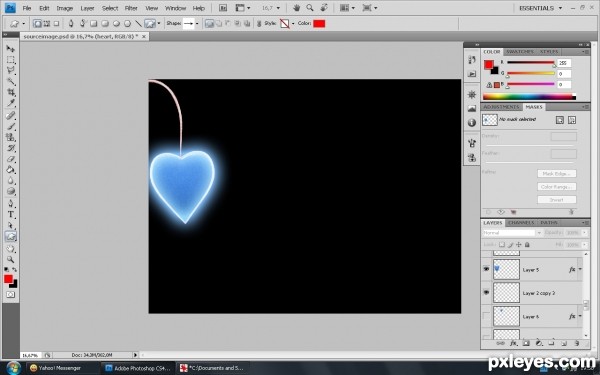Open the Filter menu
Screen dimensions: 600x375
131,8
